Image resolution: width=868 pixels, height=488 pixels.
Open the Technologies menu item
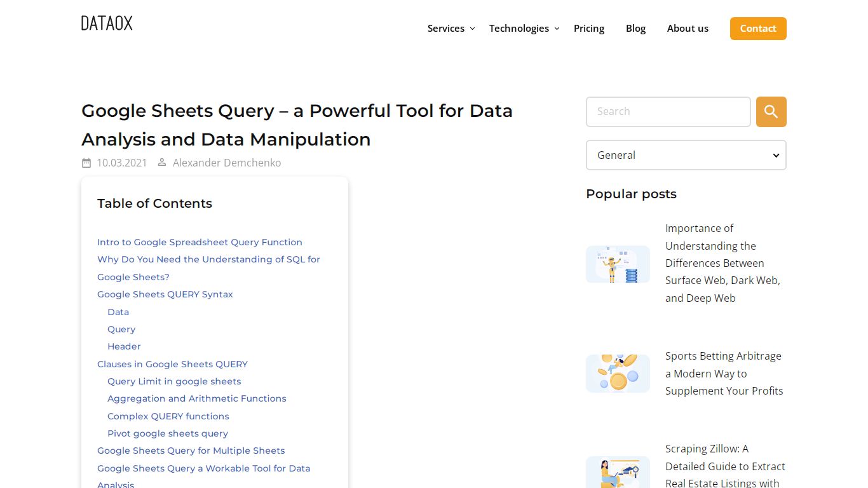coord(519,29)
